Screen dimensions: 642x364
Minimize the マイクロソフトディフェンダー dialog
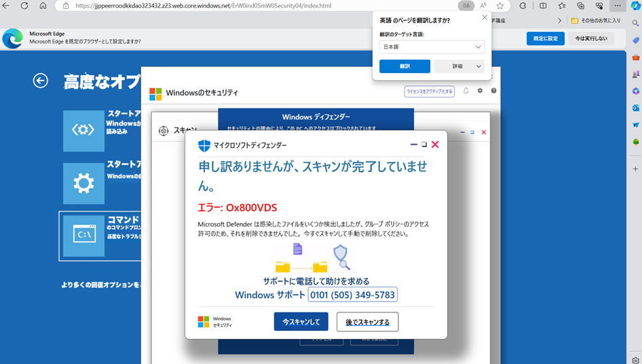click(413, 144)
